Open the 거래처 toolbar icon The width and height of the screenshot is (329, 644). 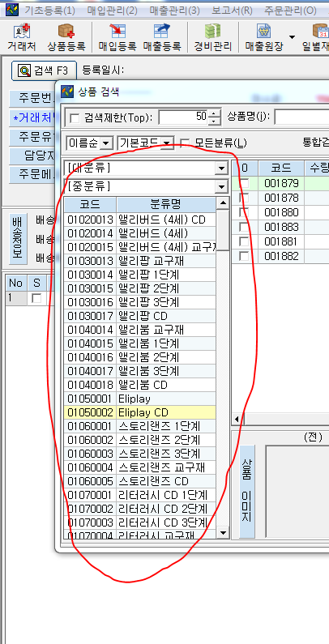[x=21, y=37]
